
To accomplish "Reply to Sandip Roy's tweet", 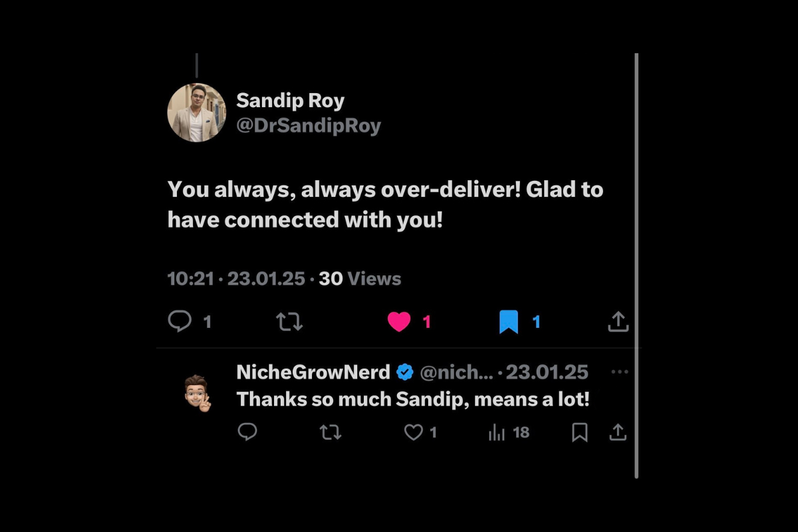I will (180, 322).
